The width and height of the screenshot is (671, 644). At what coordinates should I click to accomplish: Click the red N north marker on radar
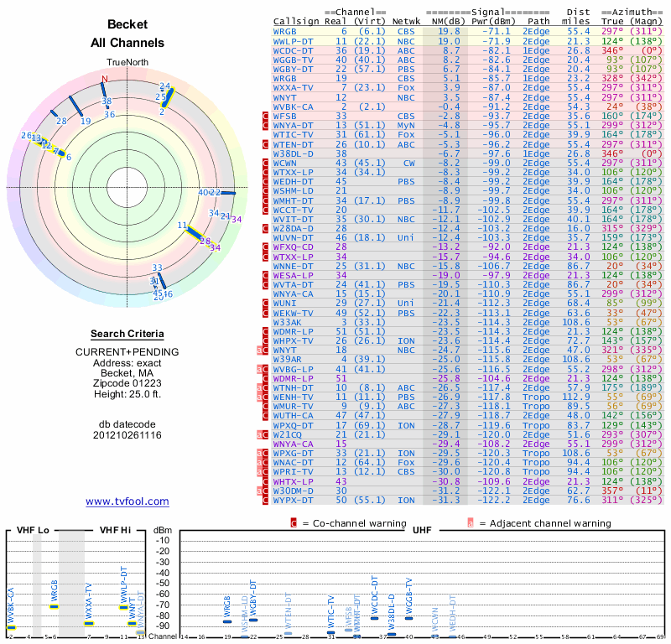(x=104, y=80)
